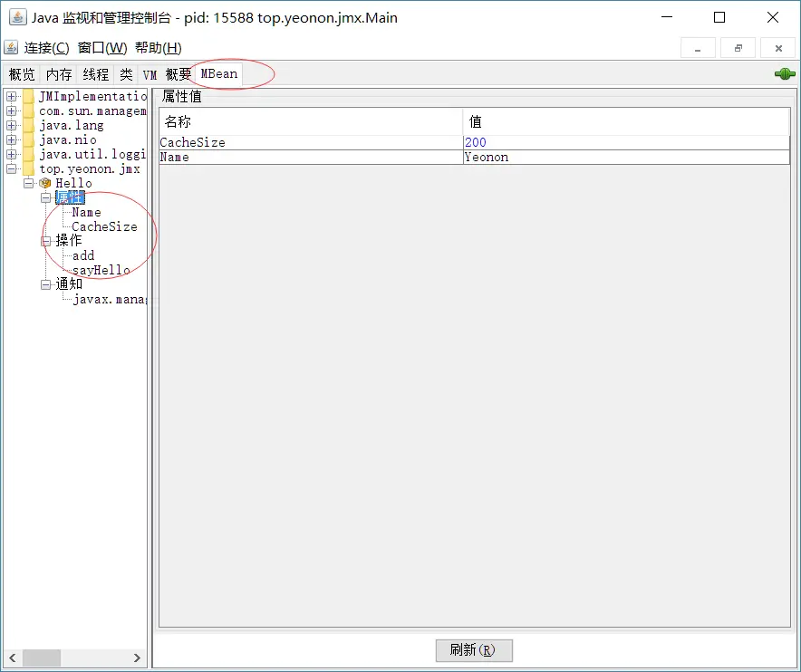The image size is (801, 672).
Task: Collapse the 操作 operations node
Action: pyautogui.click(x=46, y=241)
